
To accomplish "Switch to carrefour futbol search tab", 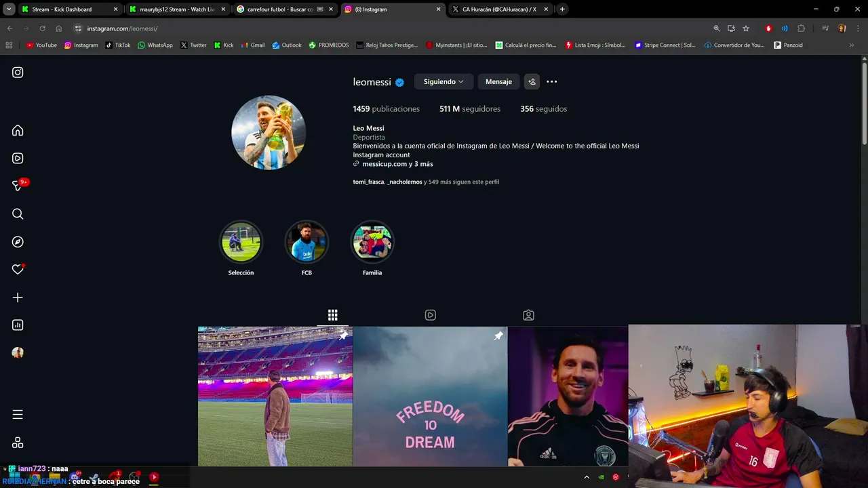I will point(285,9).
